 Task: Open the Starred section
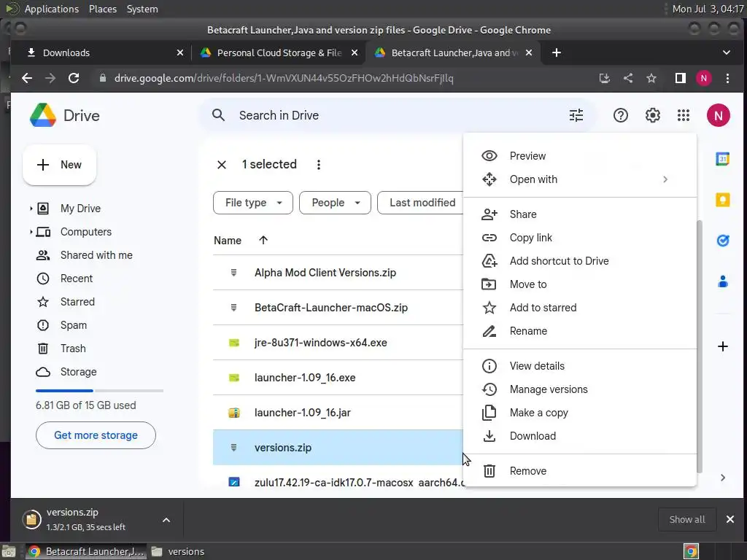77,302
